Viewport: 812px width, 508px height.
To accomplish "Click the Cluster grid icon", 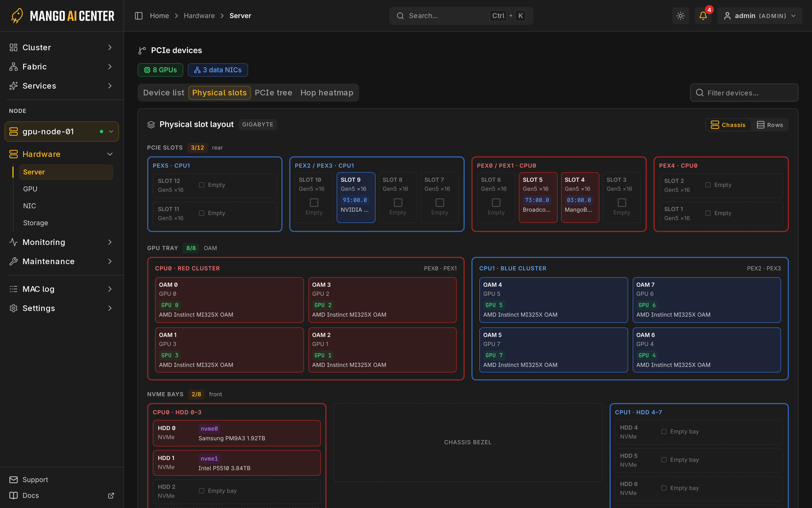I will pyautogui.click(x=13, y=47).
